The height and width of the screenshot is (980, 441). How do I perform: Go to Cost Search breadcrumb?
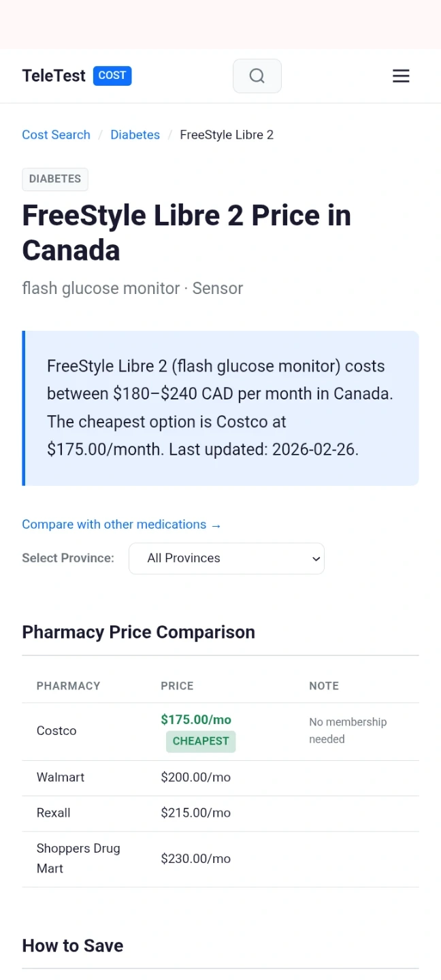click(56, 135)
